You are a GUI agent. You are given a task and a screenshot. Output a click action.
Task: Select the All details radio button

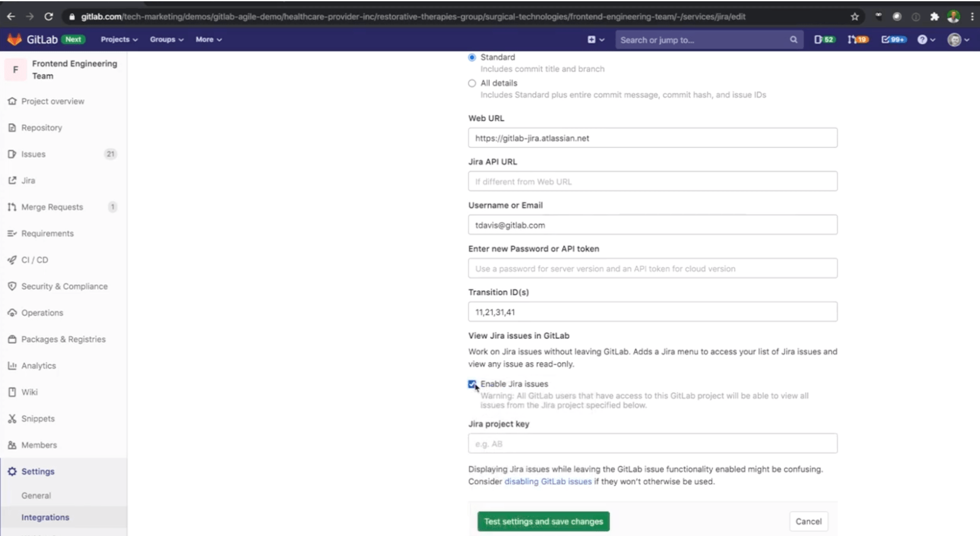click(472, 83)
